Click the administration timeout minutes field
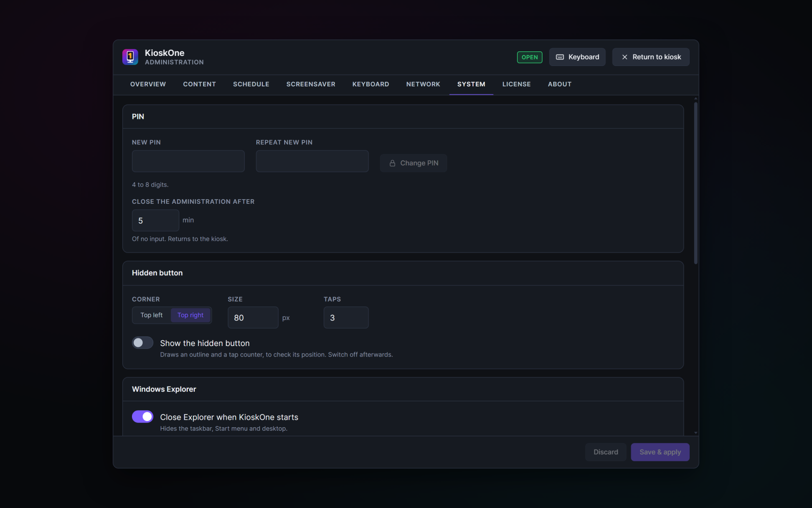This screenshot has height=508, width=812. 155,220
